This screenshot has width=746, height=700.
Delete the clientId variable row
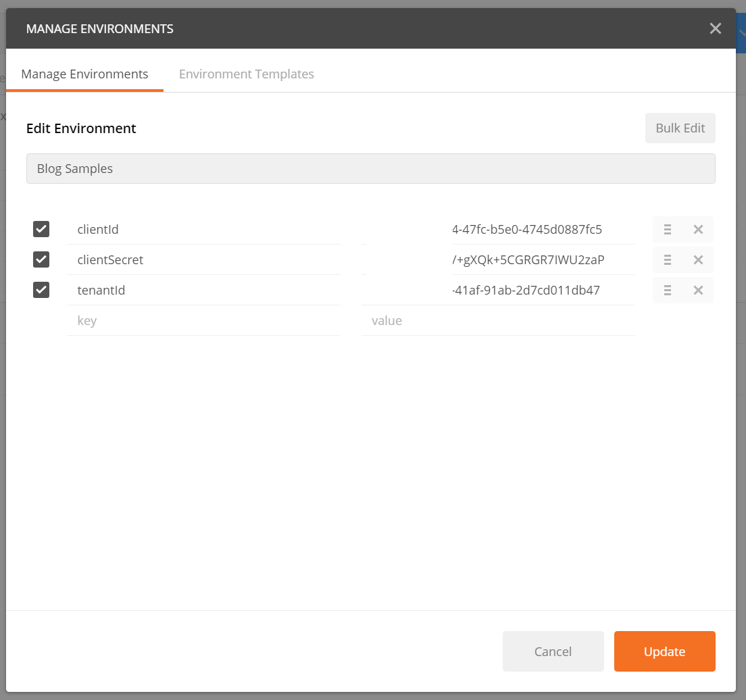(x=698, y=230)
